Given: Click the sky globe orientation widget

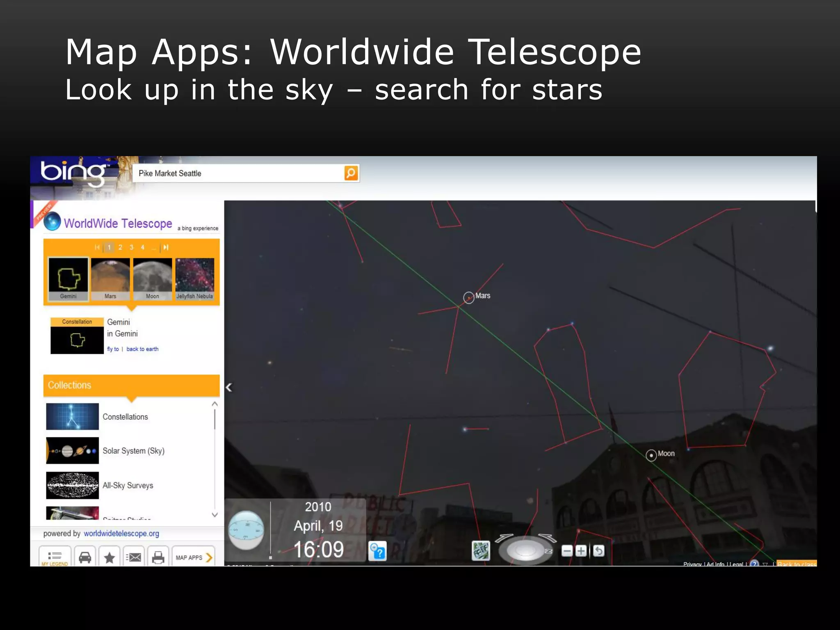Looking at the screenshot, I should 246,530.
